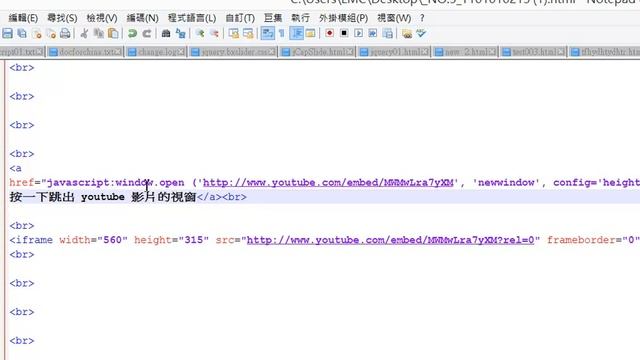Switch to the jquery.bxslider.css tab

point(232,52)
